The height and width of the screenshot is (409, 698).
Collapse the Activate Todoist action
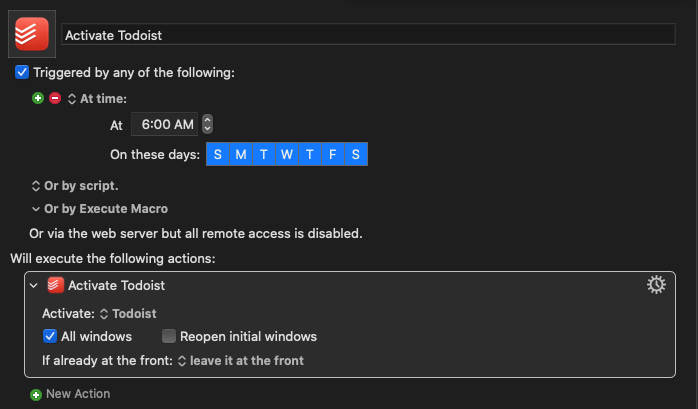[34, 285]
